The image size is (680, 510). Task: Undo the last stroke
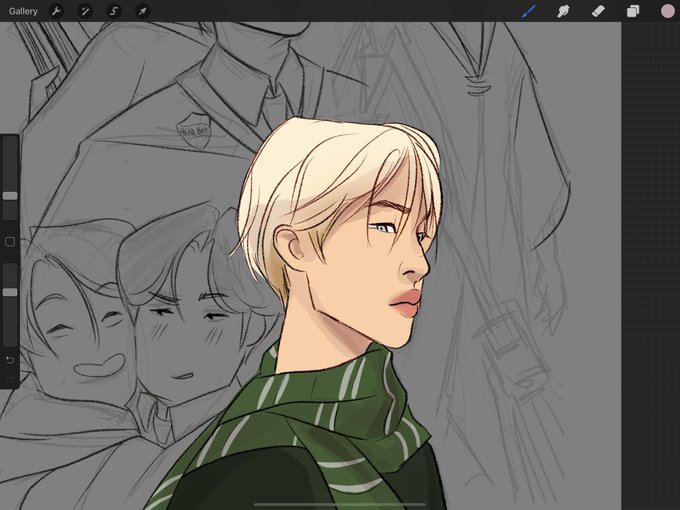pos(10,360)
